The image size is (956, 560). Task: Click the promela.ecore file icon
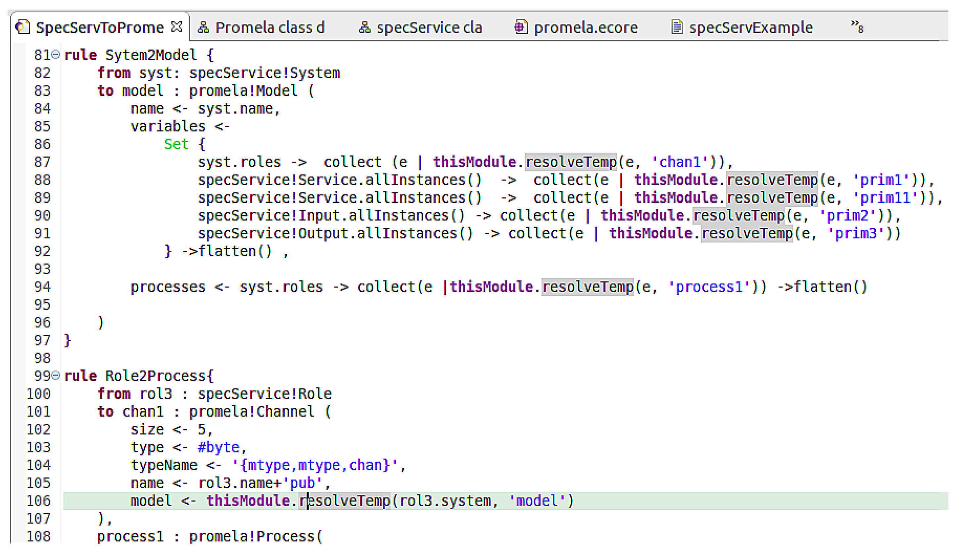pos(521,27)
